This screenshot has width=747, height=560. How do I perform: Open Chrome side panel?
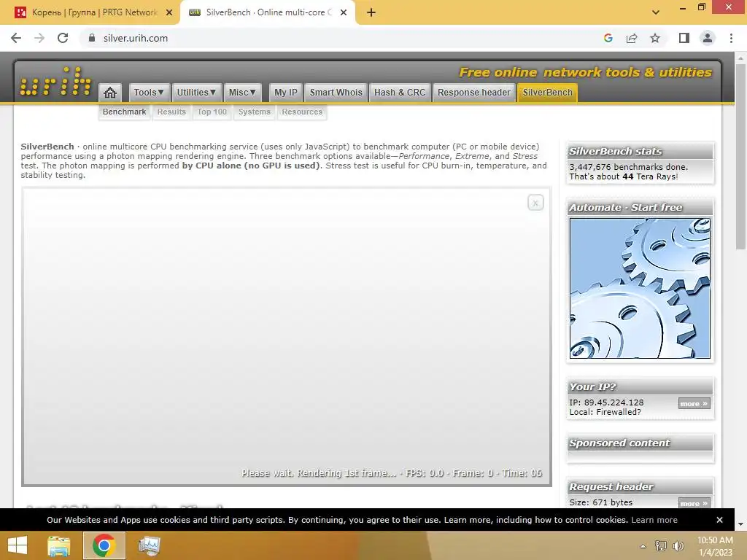684,38
